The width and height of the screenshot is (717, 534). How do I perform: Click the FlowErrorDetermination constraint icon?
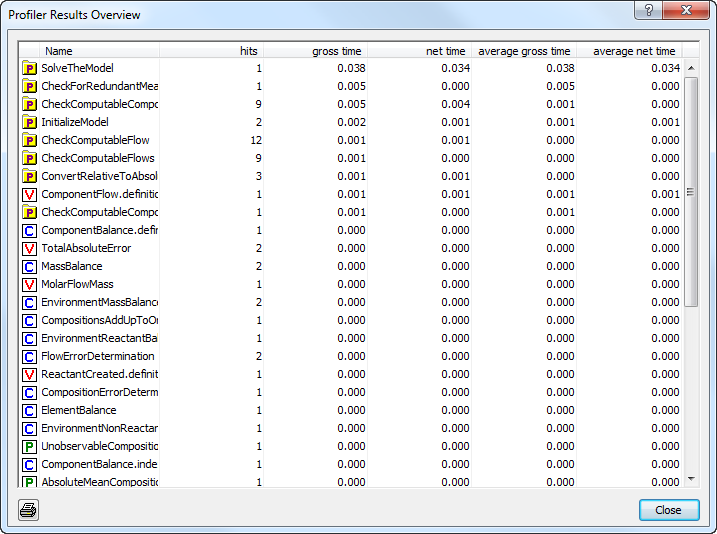click(x=29, y=356)
